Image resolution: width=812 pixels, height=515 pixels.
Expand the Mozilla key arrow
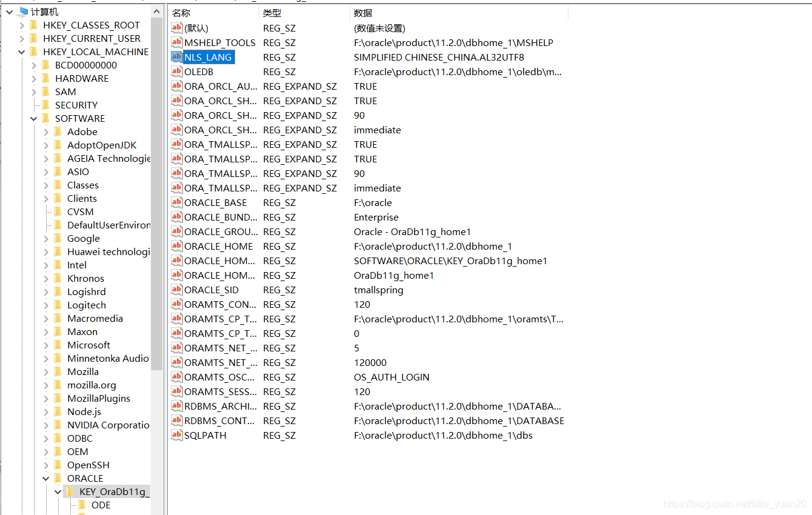pos(46,371)
